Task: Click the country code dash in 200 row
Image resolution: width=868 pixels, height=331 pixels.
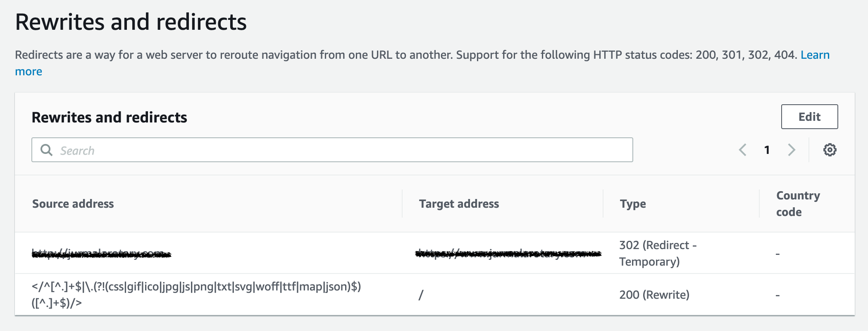Action: coord(777,295)
